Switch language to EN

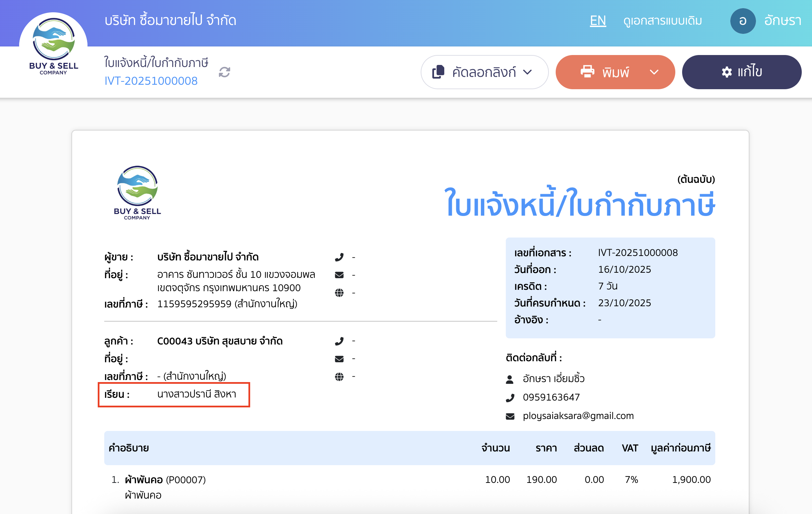[598, 21]
